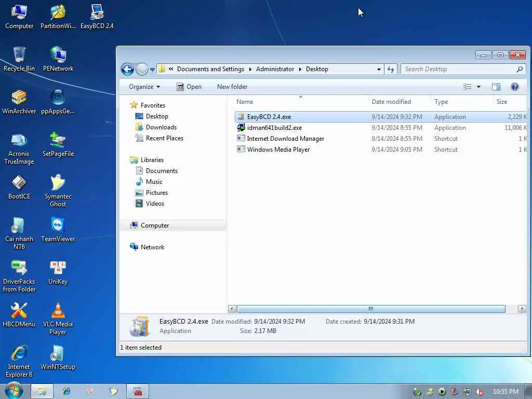Open the view options dropdown arrow
The image size is (532, 399).
(x=478, y=87)
